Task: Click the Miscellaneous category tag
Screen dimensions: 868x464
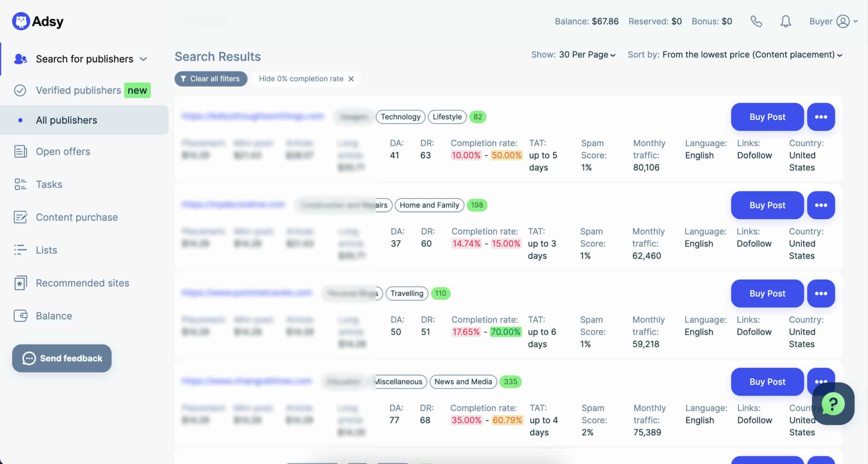Action: point(399,381)
